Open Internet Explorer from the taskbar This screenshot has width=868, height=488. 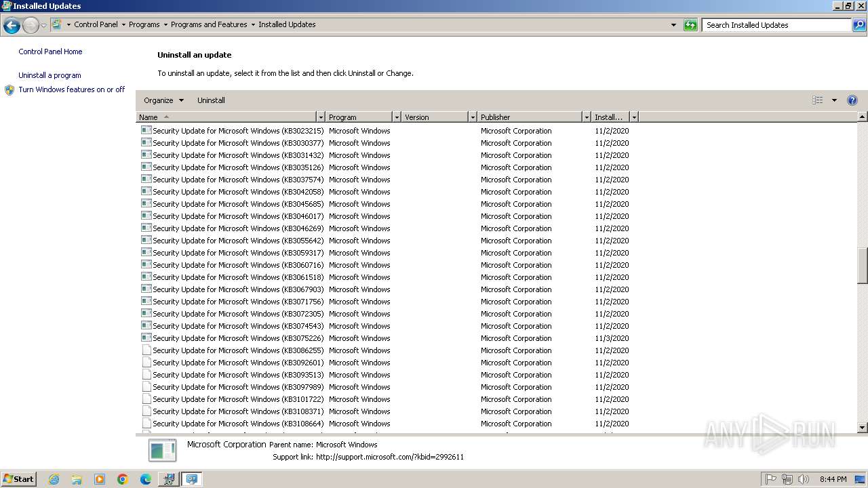pos(54,479)
